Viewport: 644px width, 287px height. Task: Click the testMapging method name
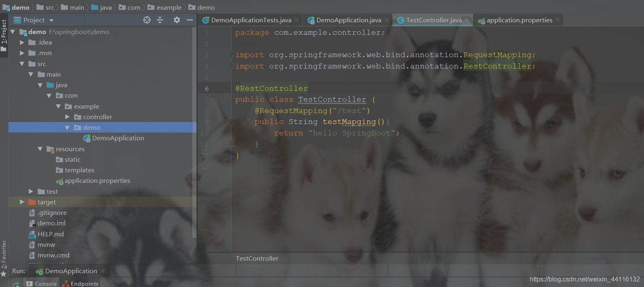349,122
